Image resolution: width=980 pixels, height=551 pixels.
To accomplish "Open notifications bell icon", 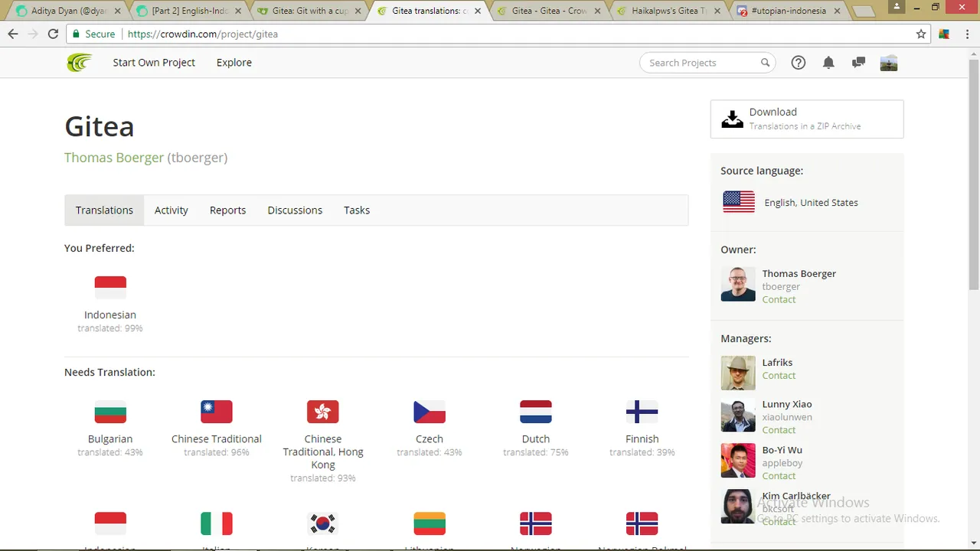I will pos(828,63).
